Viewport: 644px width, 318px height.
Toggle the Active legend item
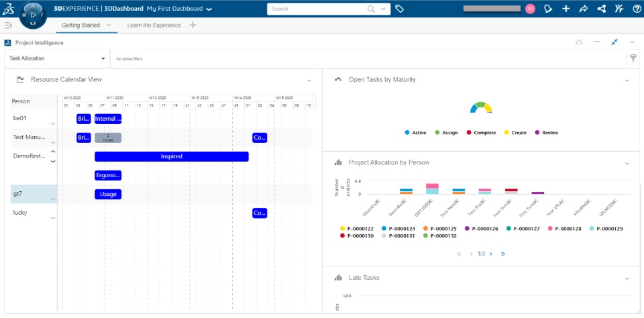(x=415, y=133)
